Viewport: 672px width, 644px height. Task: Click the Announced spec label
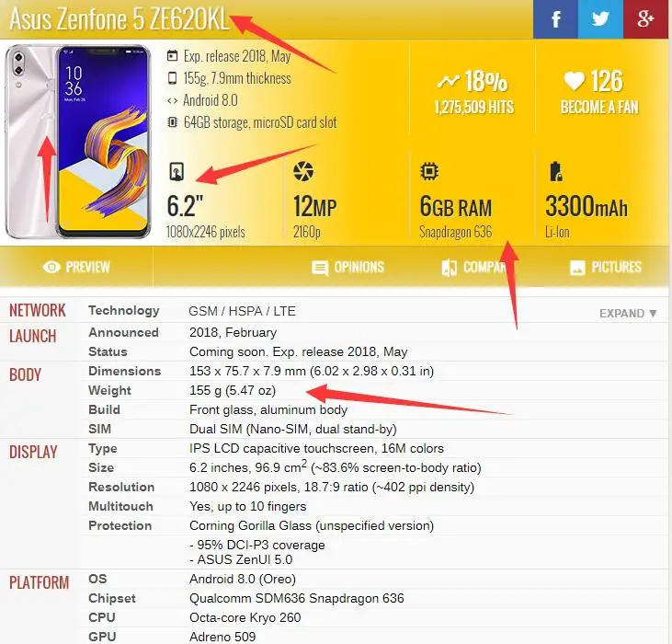123,332
